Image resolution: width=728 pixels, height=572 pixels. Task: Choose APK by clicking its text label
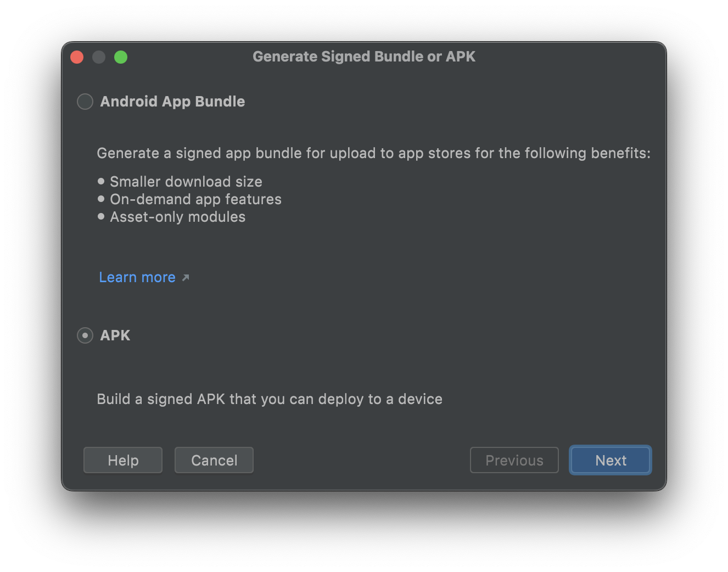pos(116,335)
